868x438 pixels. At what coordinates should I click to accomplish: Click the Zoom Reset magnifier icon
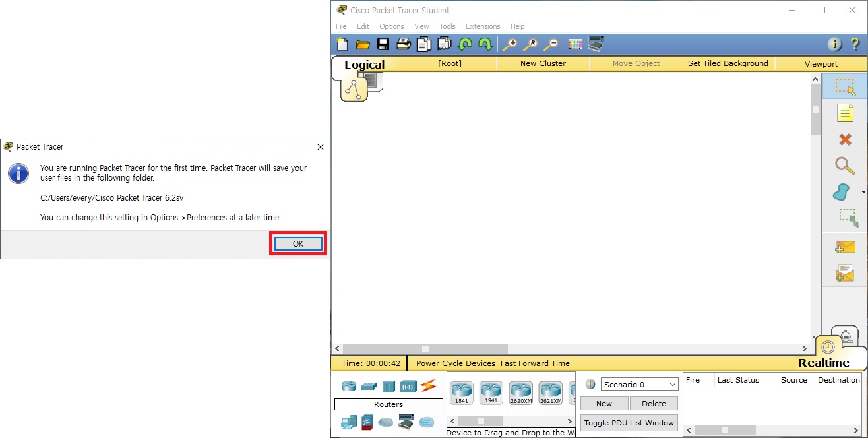point(530,44)
